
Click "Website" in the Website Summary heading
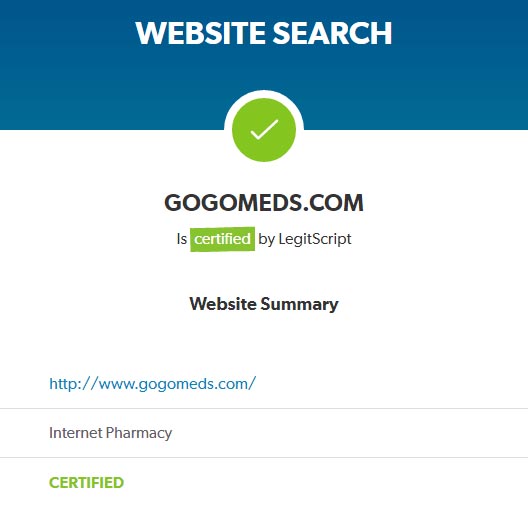point(223,304)
